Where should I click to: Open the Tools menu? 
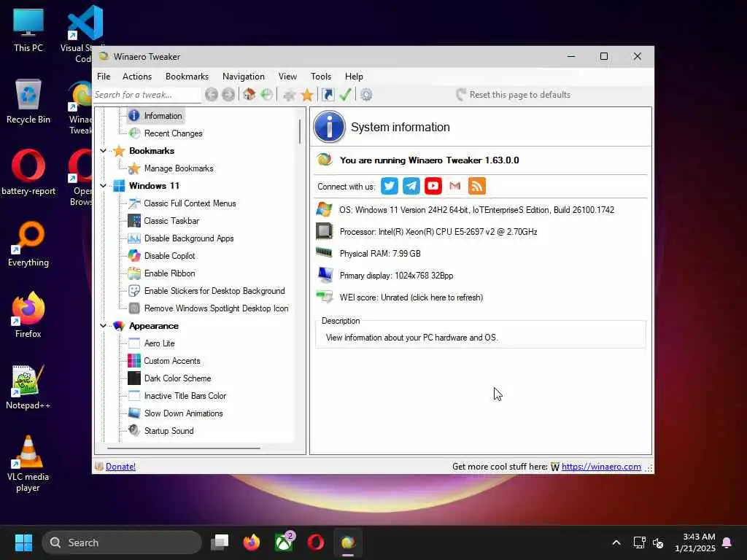pyautogui.click(x=321, y=76)
